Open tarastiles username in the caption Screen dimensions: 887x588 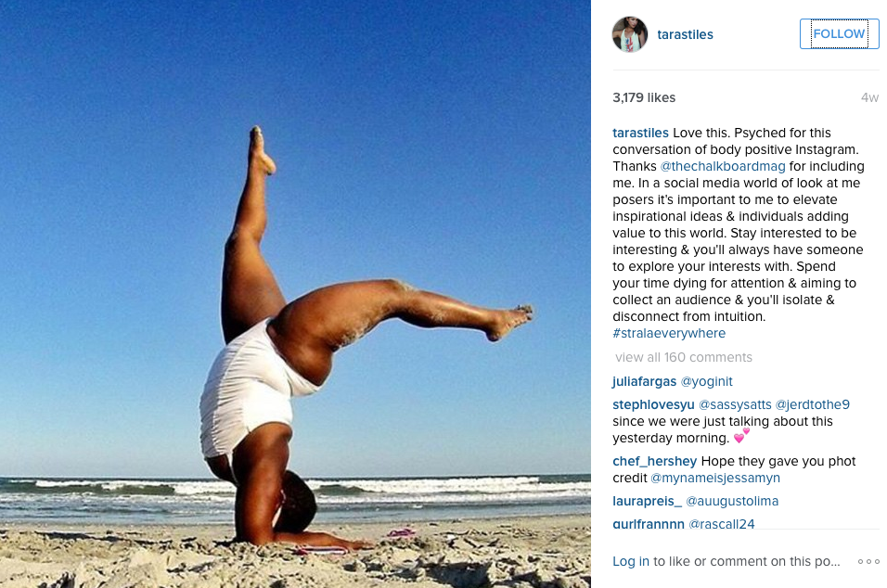[x=640, y=133]
